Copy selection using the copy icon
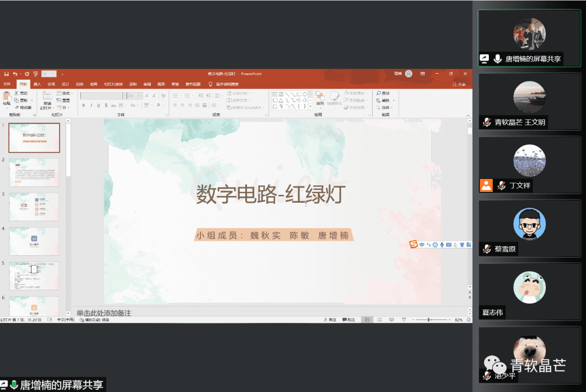This screenshot has height=392, width=586. pos(16,100)
